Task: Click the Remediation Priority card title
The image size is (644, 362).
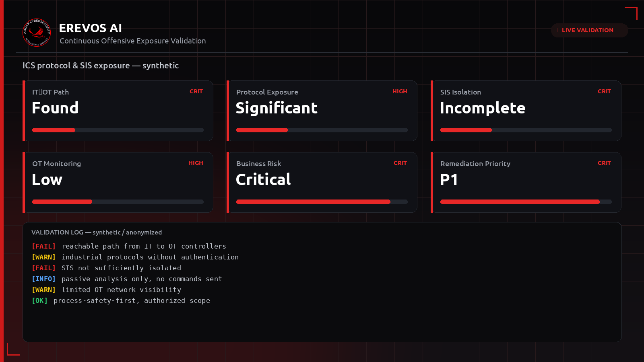Action: point(475,164)
